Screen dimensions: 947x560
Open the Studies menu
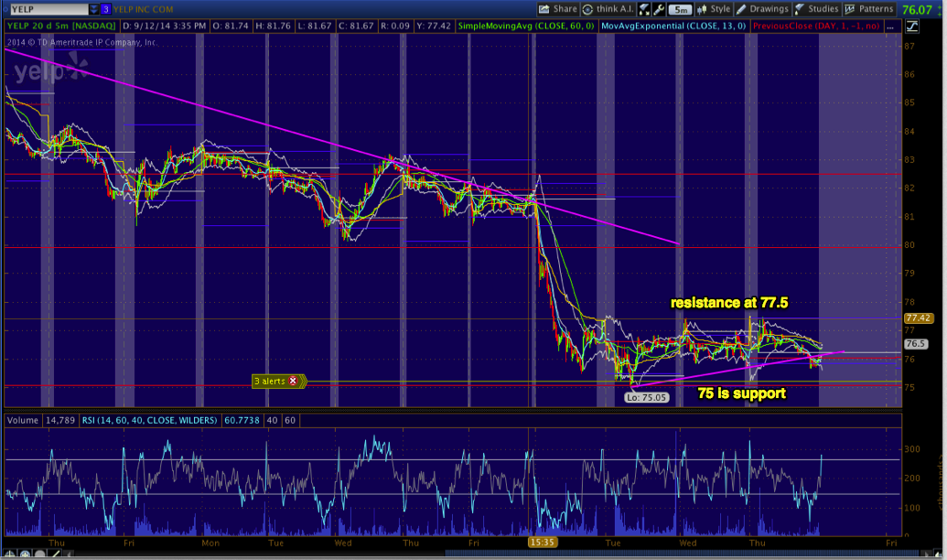point(816,9)
